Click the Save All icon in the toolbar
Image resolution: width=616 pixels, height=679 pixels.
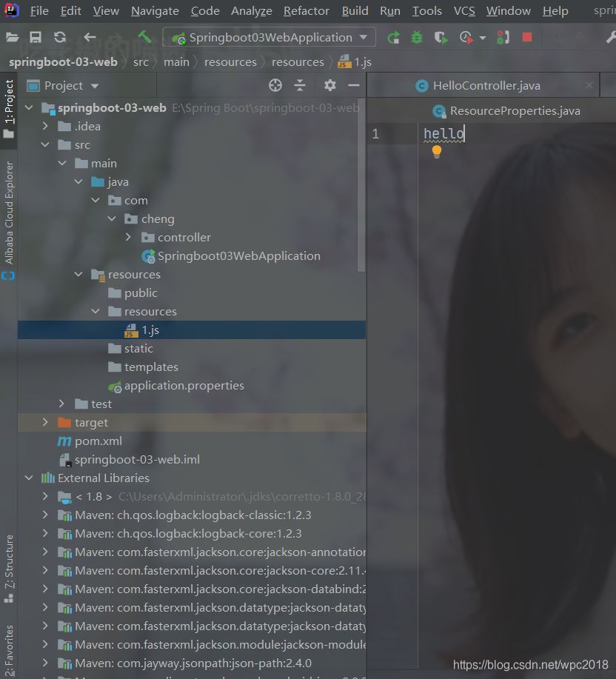pos(35,36)
